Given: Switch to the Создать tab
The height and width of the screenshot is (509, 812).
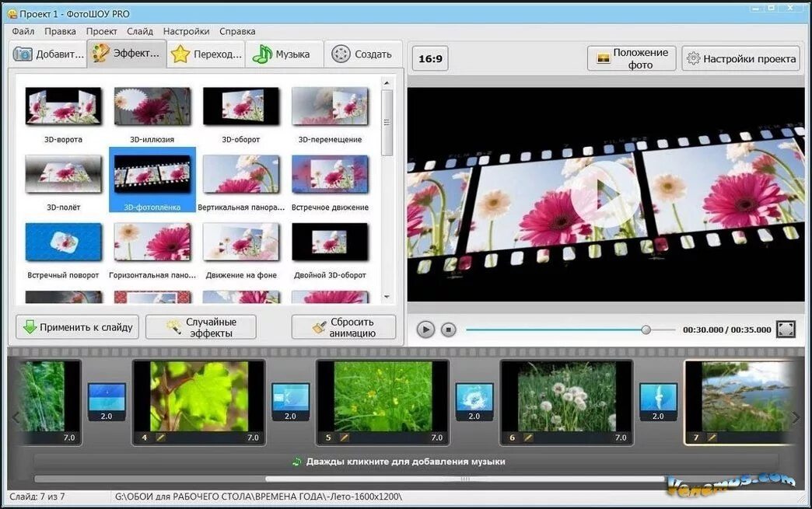Looking at the screenshot, I should [x=362, y=54].
